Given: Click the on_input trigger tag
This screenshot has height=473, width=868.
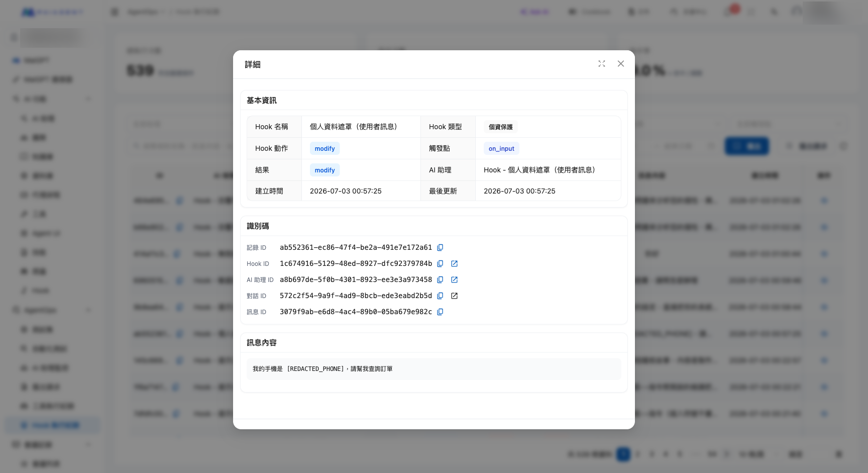Looking at the screenshot, I should [x=501, y=148].
